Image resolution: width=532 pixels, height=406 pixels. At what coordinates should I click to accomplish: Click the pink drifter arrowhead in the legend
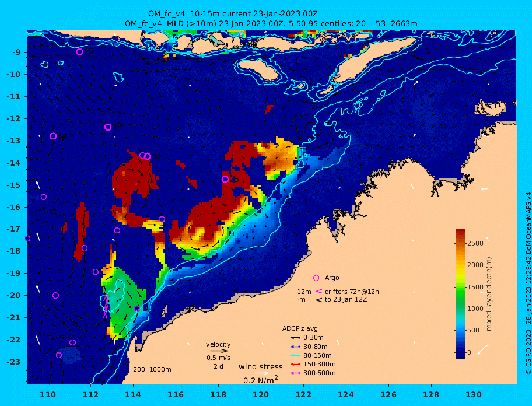coord(319,291)
